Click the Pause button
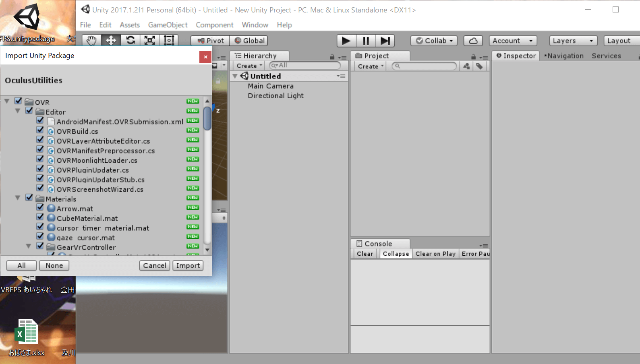Viewport: 640px width, 364px height. 366,41
